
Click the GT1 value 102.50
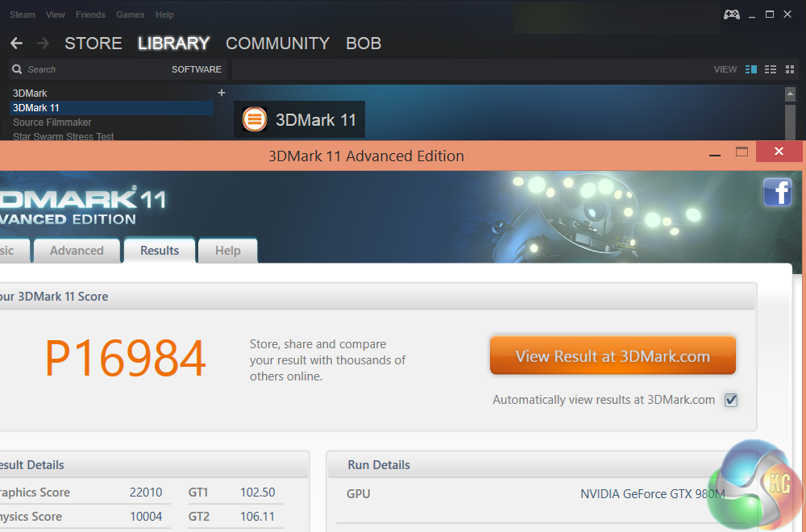tap(258, 493)
